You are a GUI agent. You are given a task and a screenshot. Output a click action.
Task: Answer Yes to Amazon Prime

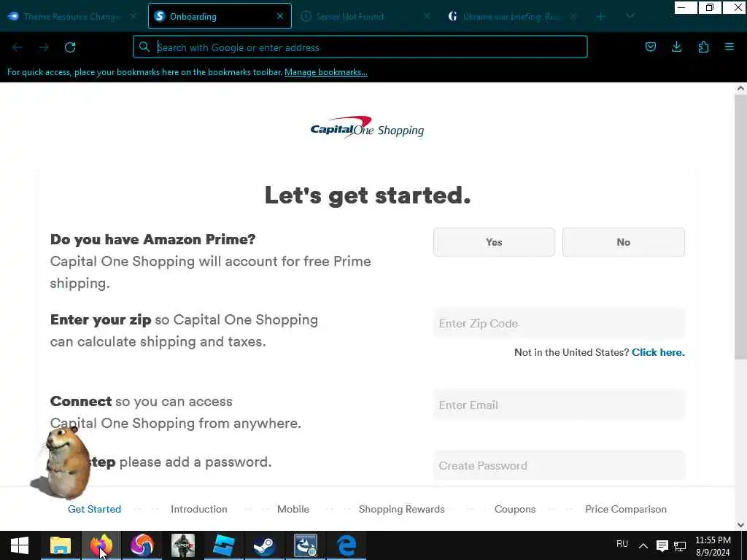(x=494, y=242)
